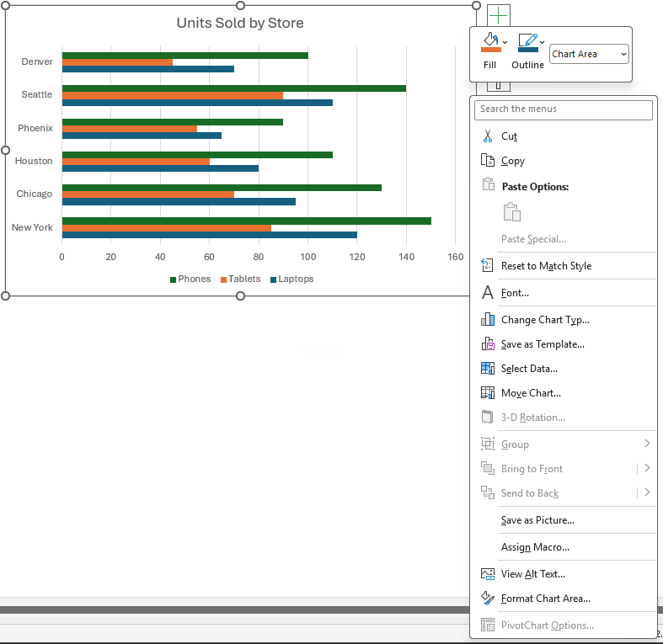Click the Laptops legend entry

click(291, 279)
